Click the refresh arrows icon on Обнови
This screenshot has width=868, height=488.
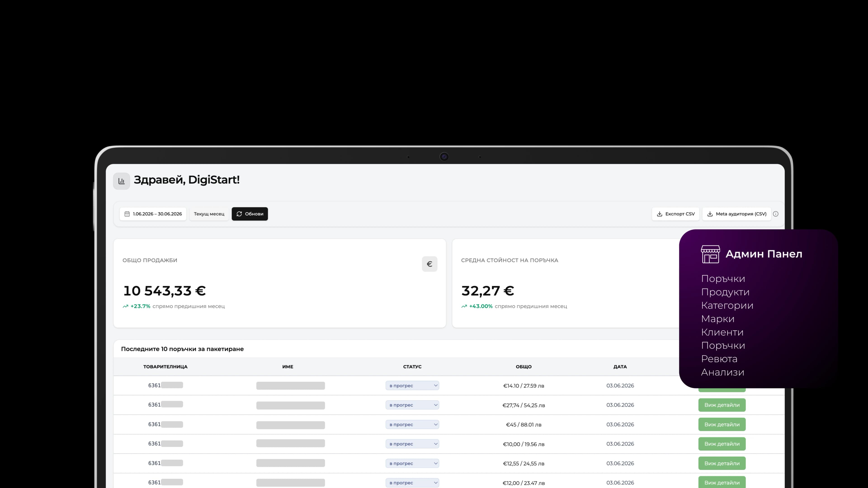pos(239,214)
